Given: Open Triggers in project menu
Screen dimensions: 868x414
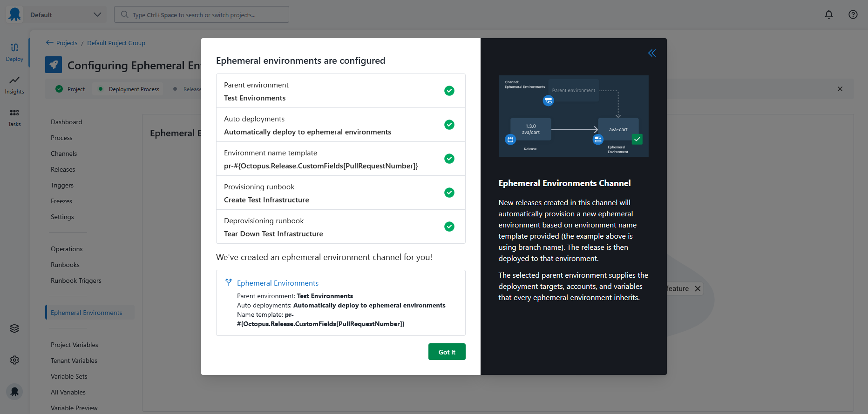Looking at the screenshot, I should tap(62, 185).
